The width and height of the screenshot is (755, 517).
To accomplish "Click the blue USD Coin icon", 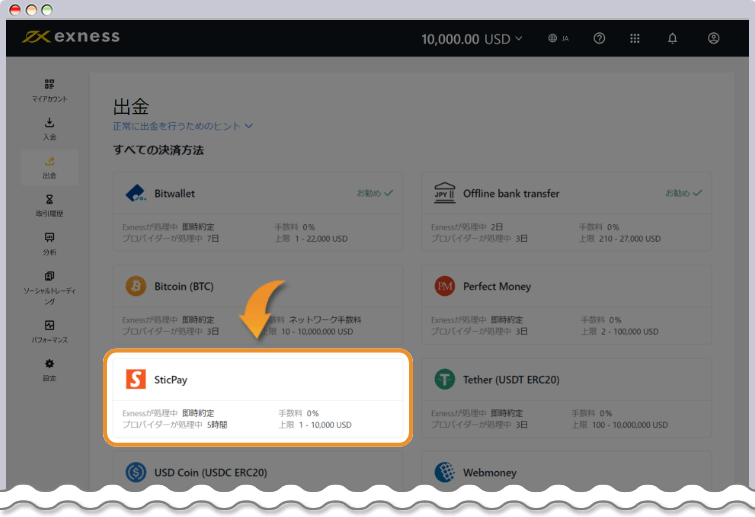I will coord(136,472).
